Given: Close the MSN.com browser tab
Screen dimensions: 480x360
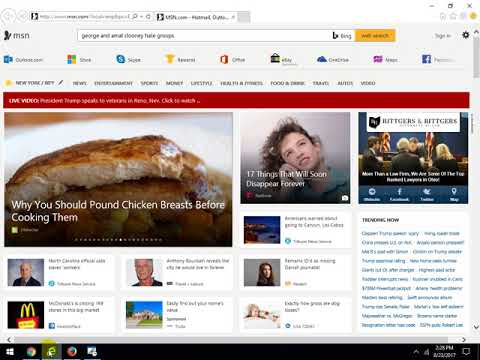Looking at the screenshot, I should [x=233, y=17].
